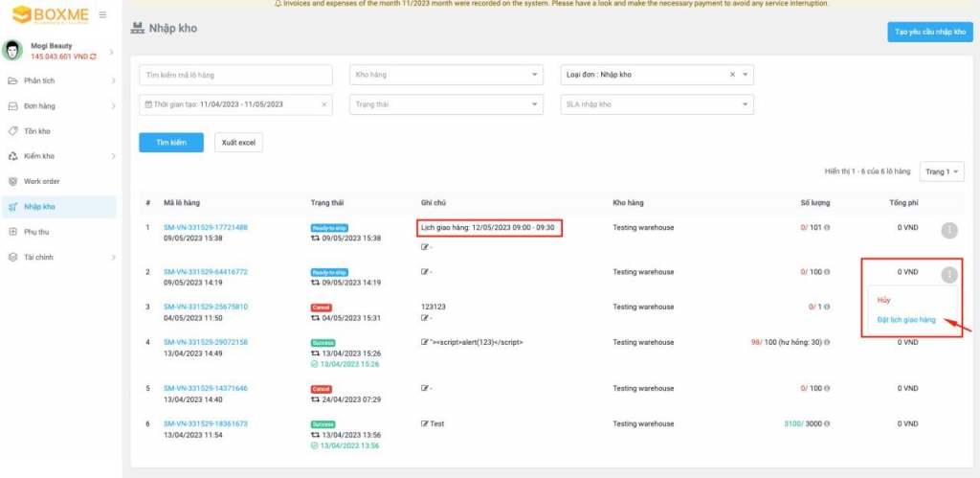This screenshot has width=980, height=478.
Task: Edit note icon for shipment 14371646
Action: tap(425, 388)
